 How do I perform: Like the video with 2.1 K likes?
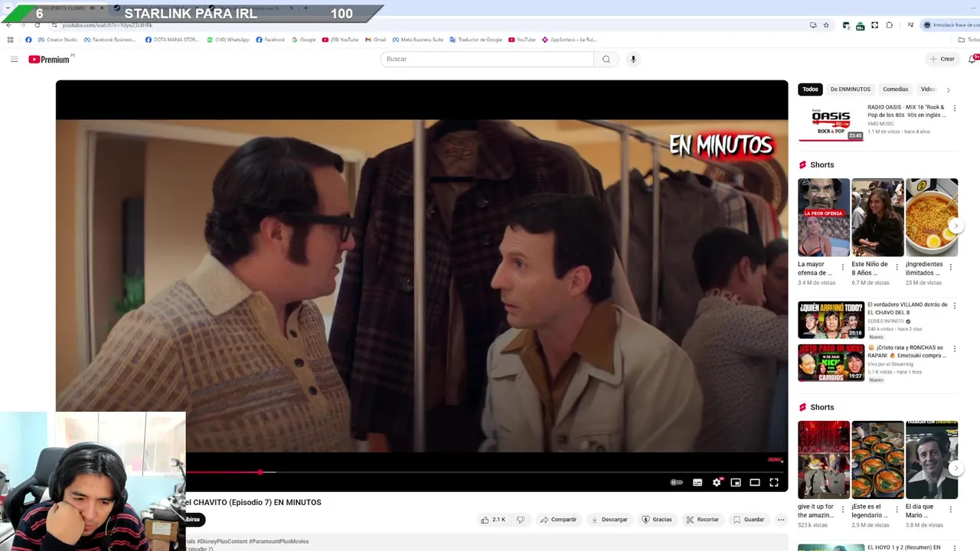click(x=492, y=520)
